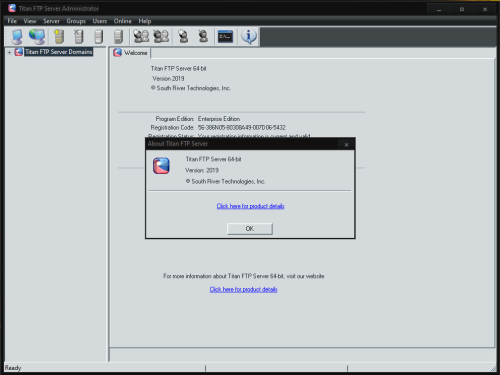Click the gray stacked server toolbar icon
The image size is (500, 375).
click(x=118, y=36)
